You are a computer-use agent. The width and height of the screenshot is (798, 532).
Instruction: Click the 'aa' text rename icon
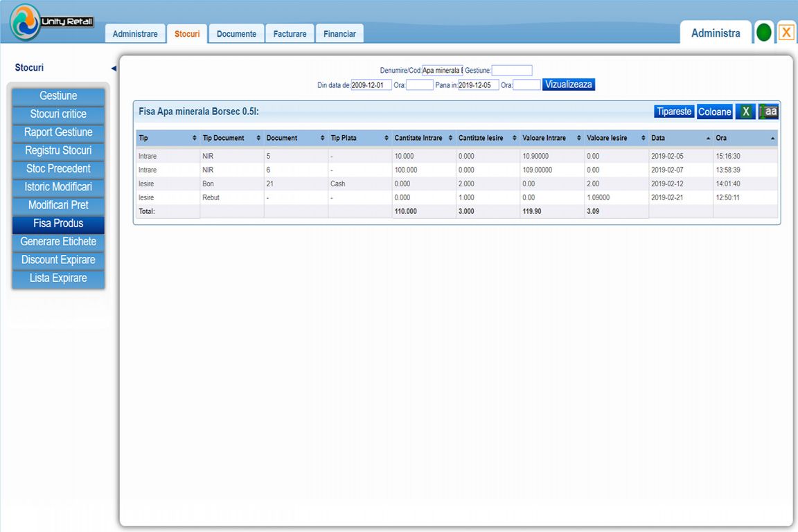(x=768, y=112)
